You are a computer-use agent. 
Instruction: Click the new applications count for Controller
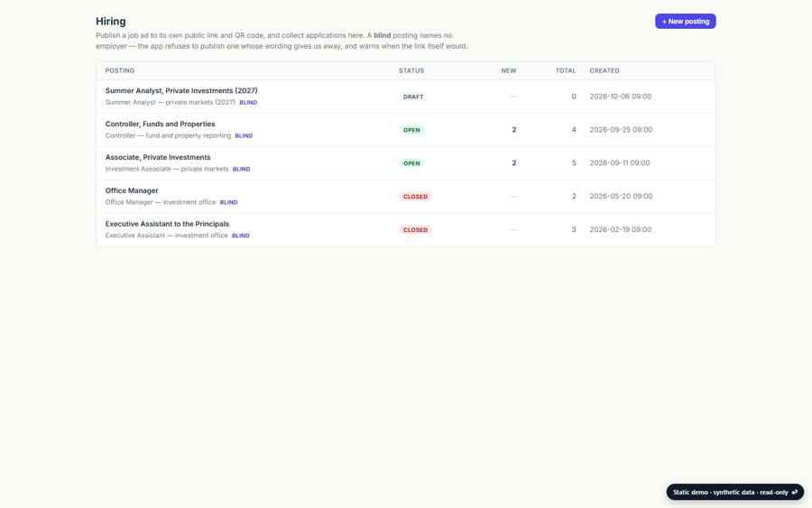(513, 129)
